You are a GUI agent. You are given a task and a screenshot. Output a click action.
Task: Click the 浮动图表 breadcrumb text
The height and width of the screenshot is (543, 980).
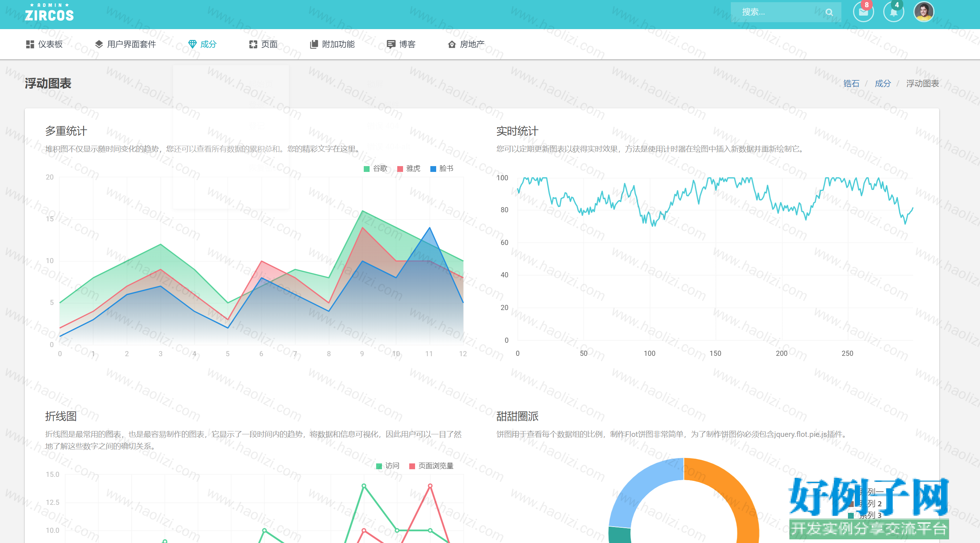click(922, 84)
